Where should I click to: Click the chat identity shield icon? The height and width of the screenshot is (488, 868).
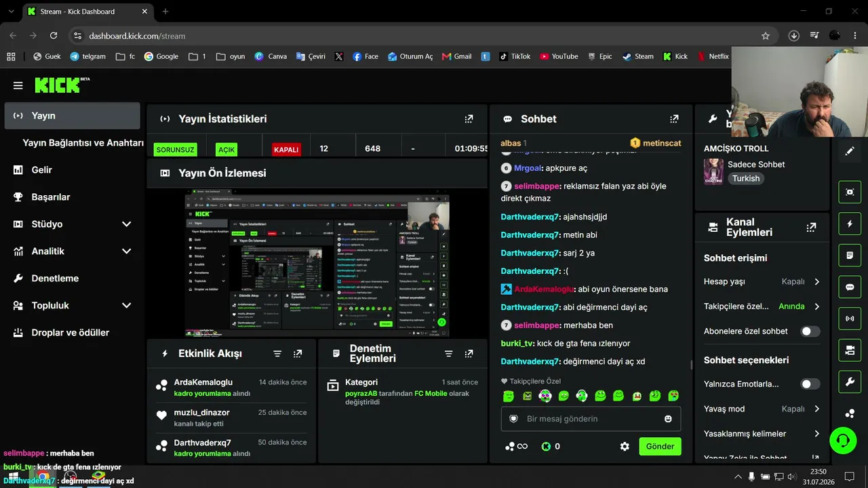coord(513,419)
